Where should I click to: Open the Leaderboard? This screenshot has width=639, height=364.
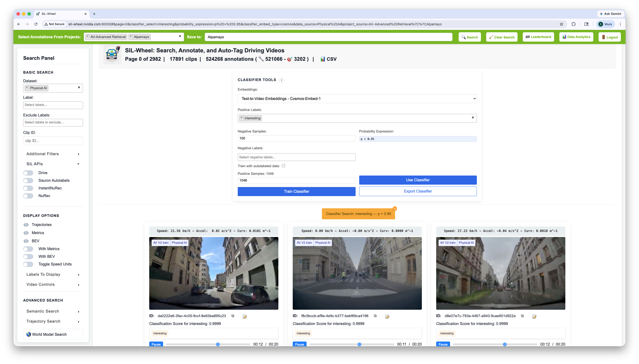pos(538,37)
